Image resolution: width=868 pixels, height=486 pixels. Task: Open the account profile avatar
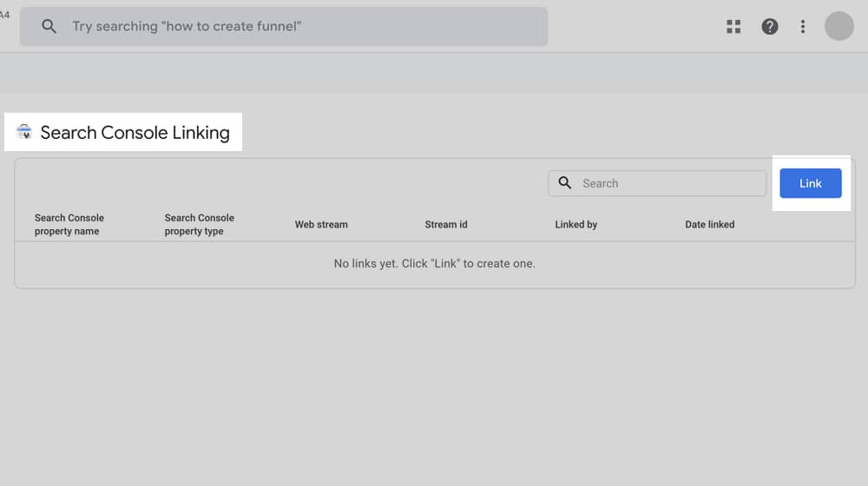pyautogui.click(x=839, y=26)
